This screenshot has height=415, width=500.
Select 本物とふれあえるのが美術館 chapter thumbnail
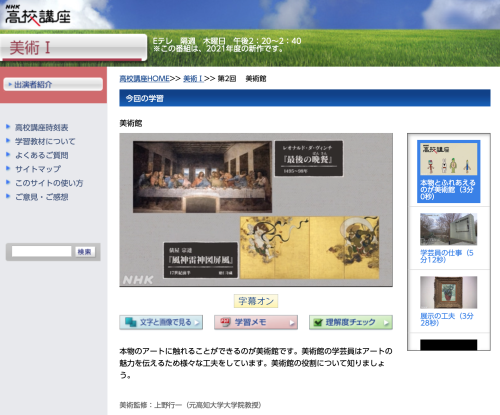point(448,159)
